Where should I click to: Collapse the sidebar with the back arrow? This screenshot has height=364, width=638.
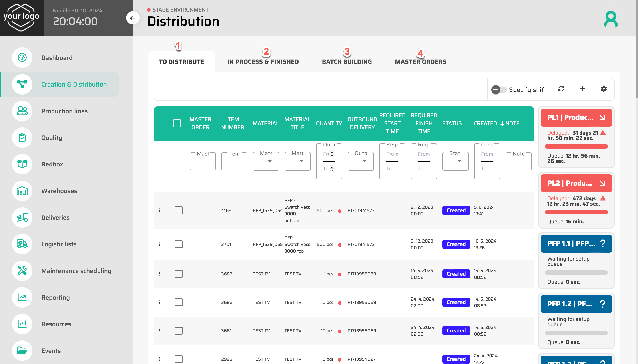(133, 18)
